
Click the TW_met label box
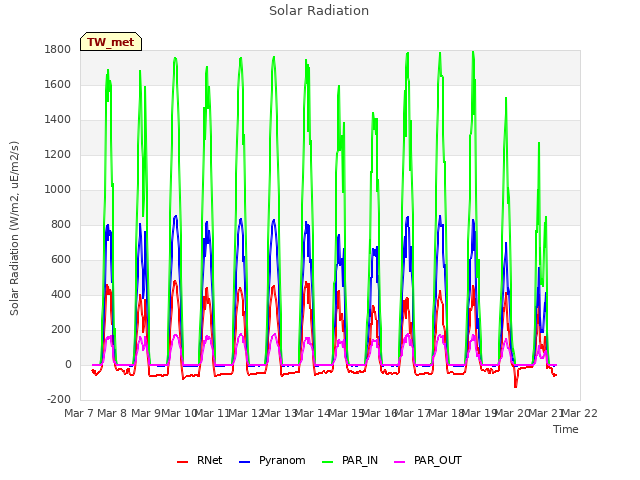(x=111, y=42)
